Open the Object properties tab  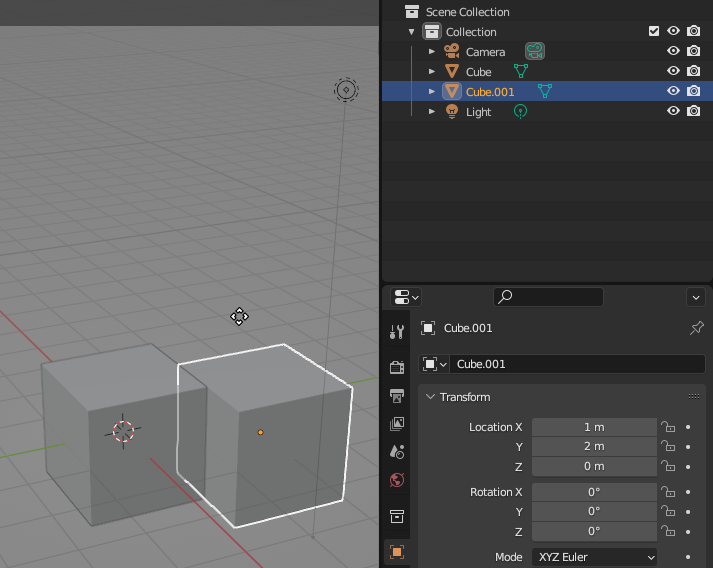[x=397, y=552]
